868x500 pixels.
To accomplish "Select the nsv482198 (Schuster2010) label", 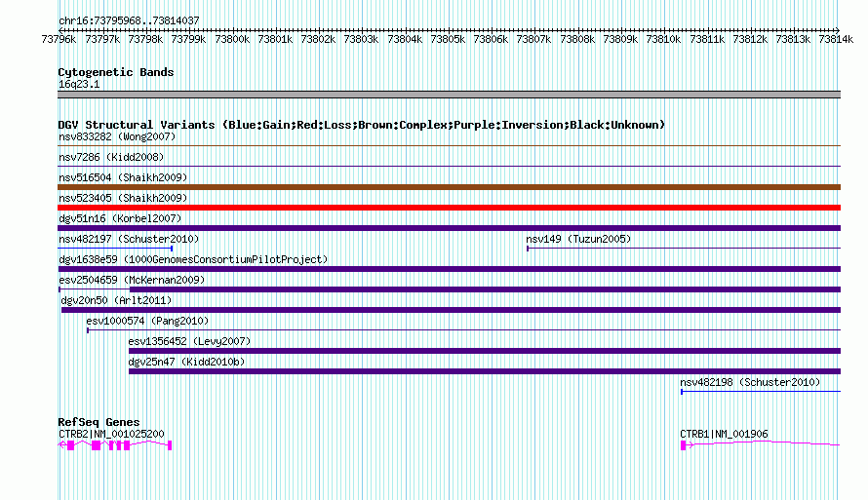I will pyautogui.click(x=750, y=382).
